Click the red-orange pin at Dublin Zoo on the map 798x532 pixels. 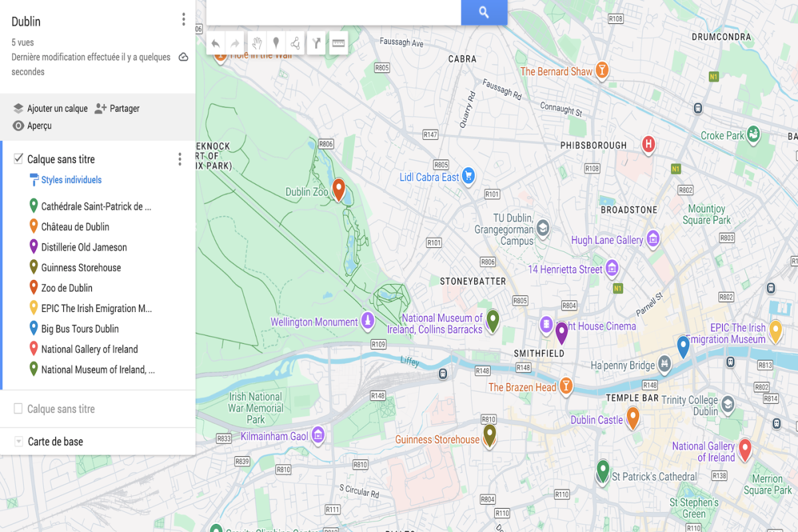tap(338, 190)
